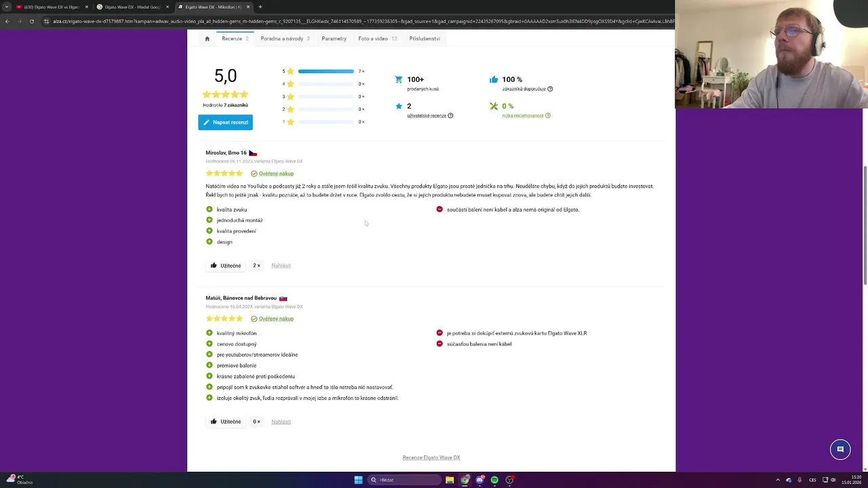Open the Recenze tab
The image size is (868, 488).
[235, 39]
